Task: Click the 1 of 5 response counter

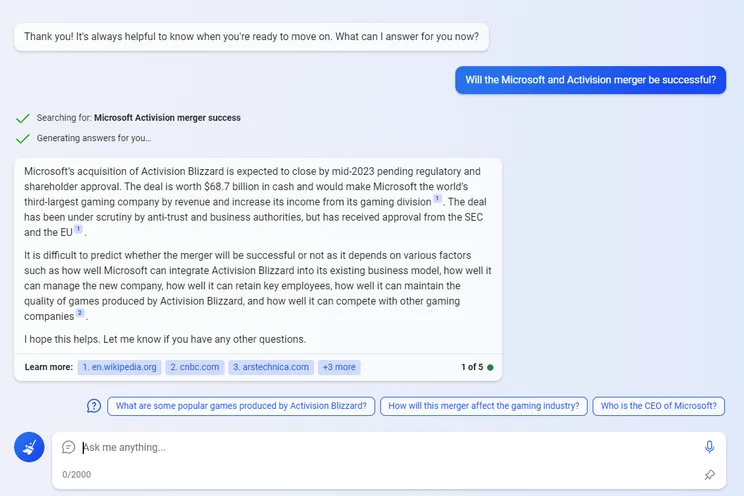Action: pos(472,367)
